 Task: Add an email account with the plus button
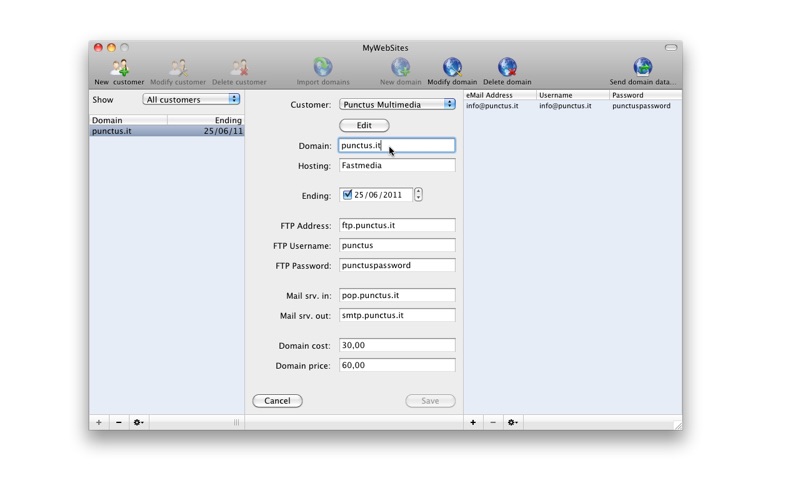(473, 423)
